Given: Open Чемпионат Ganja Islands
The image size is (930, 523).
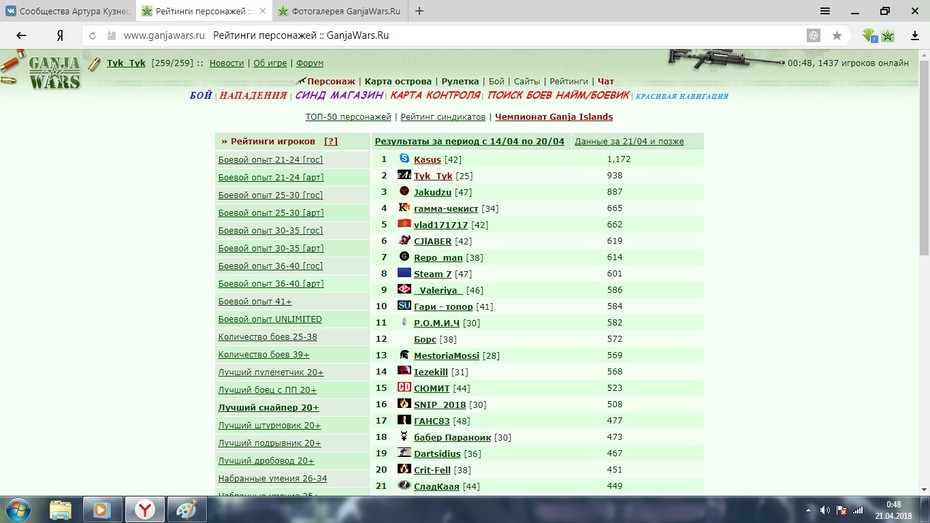Looking at the screenshot, I should coord(554,117).
